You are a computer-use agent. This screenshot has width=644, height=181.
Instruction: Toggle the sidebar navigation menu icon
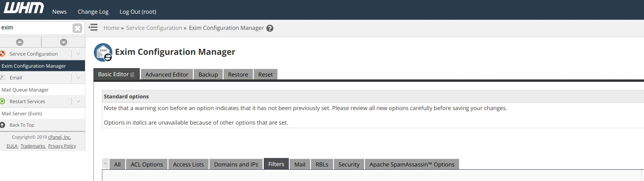pos(93,27)
